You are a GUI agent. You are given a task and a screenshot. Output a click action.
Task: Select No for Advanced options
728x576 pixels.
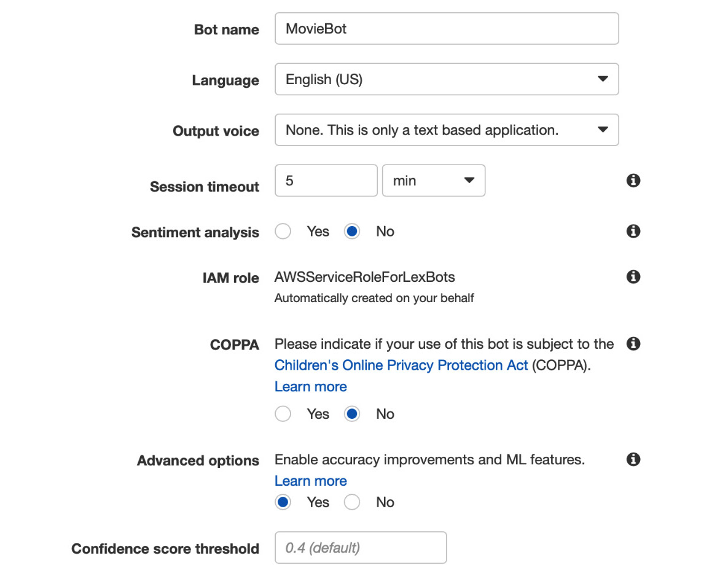(352, 502)
